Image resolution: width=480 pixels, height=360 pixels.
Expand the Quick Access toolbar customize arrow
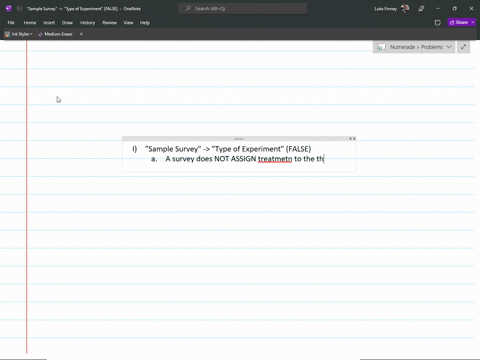[x=81, y=34]
